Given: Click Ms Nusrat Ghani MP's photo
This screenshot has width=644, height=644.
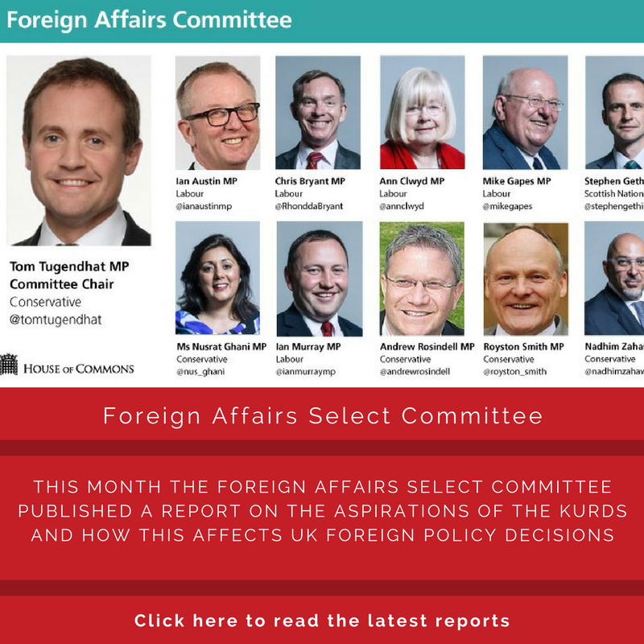Looking at the screenshot, I should point(217,278).
